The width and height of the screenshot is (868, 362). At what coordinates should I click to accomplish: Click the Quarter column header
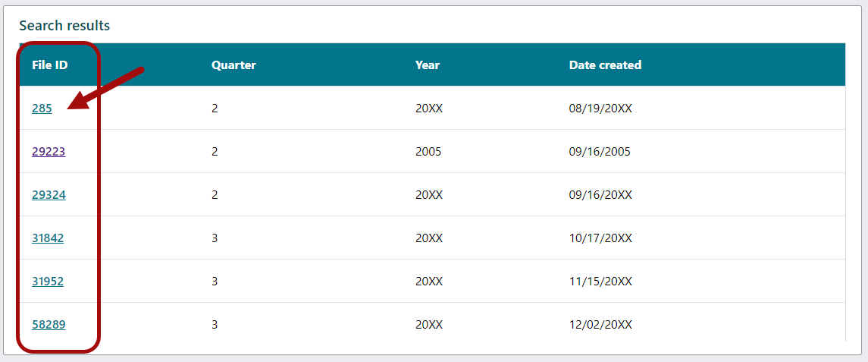[x=233, y=65]
